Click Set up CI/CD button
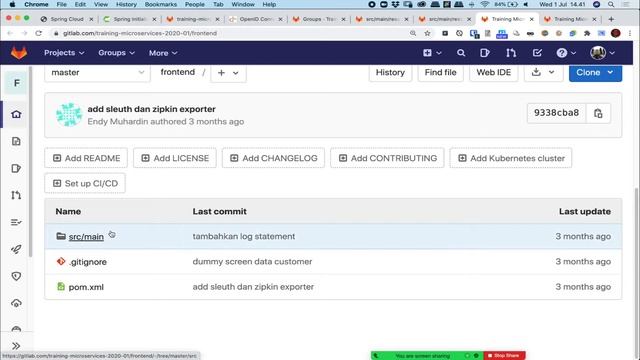 85,183
